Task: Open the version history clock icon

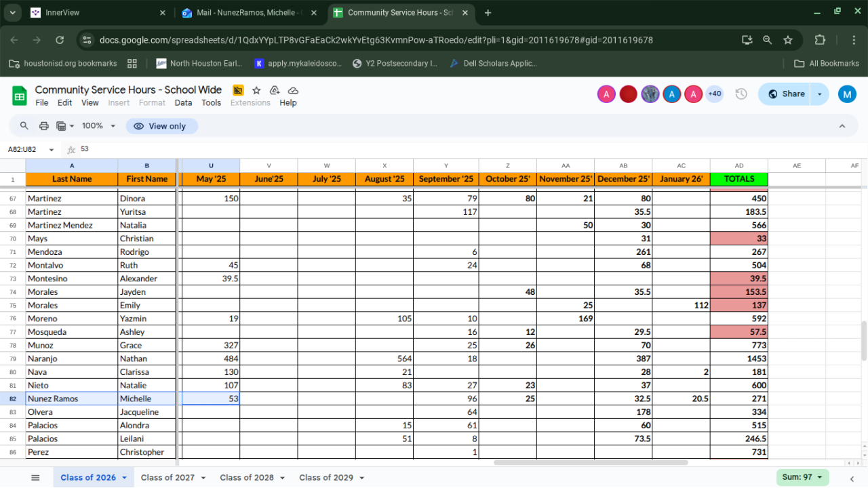Action: point(741,94)
